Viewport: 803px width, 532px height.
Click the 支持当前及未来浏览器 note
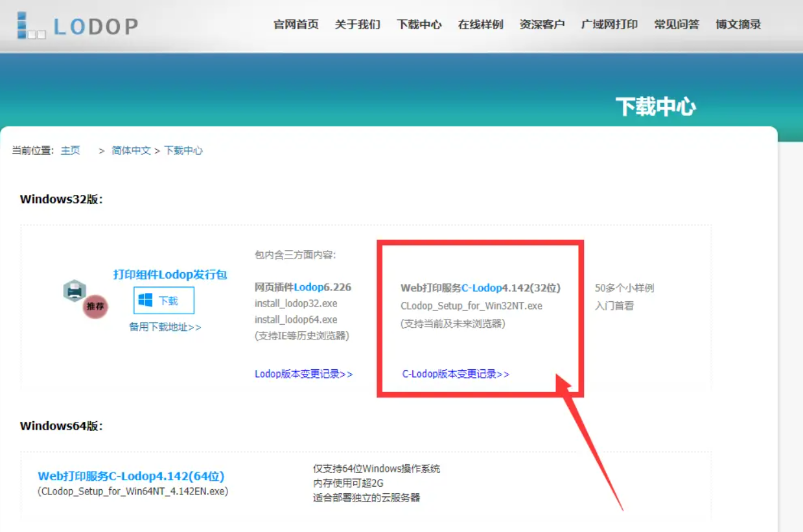tap(453, 323)
